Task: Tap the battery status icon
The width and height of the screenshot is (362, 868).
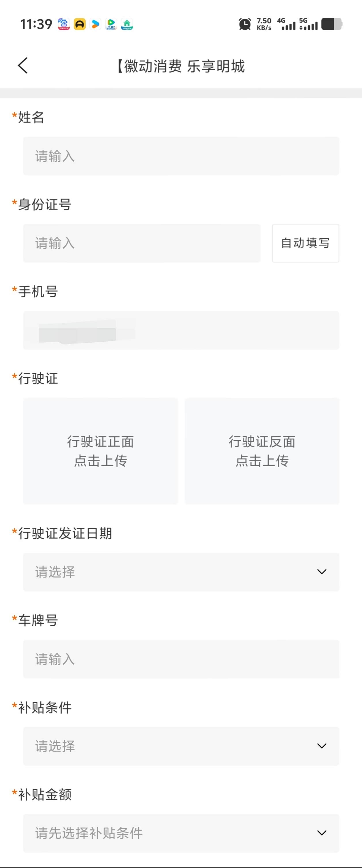Action: pyautogui.click(x=332, y=24)
